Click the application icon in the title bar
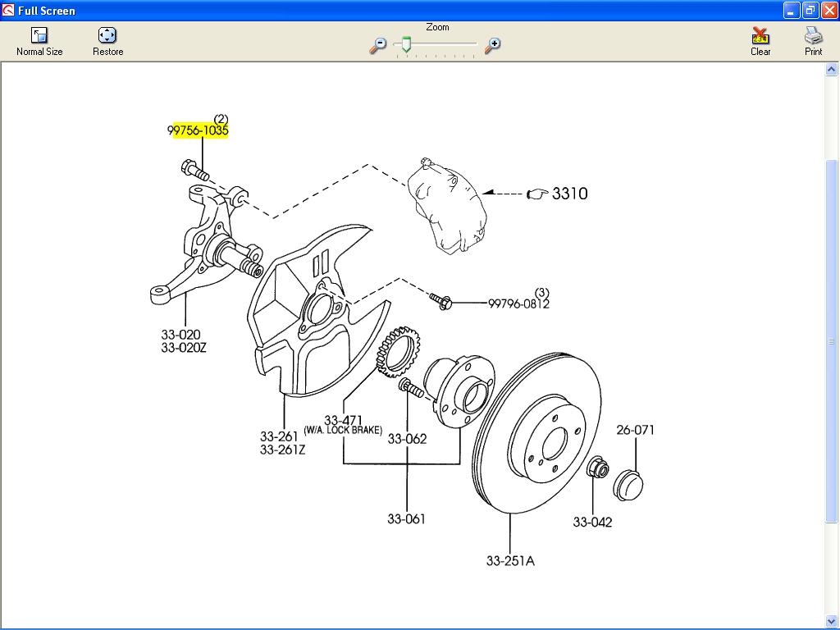 [x=8, y=11]
